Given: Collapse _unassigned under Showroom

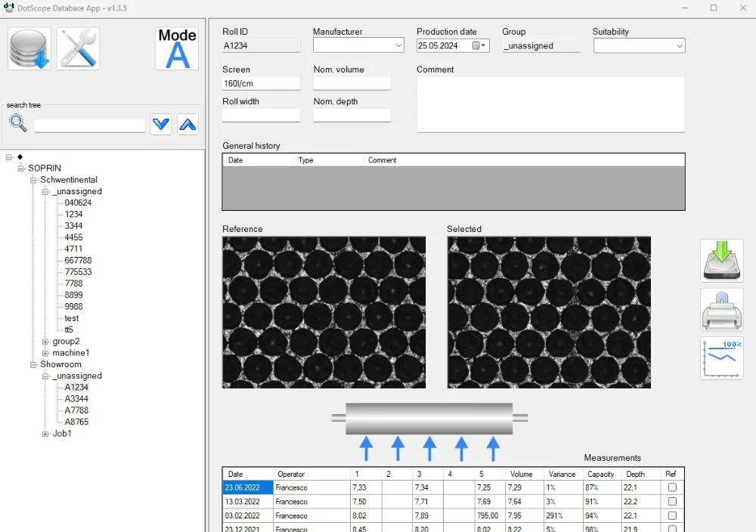Looking at the screenshot, I should (45, 376).
